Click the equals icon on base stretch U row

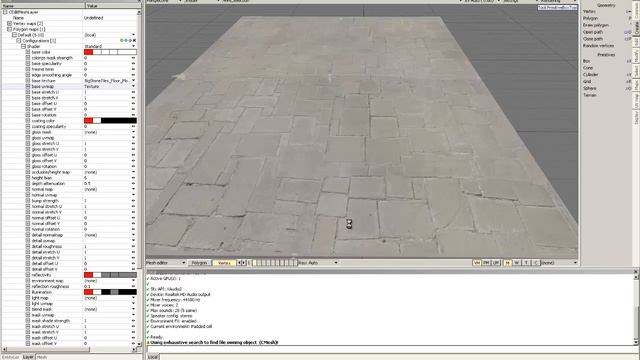133,92
